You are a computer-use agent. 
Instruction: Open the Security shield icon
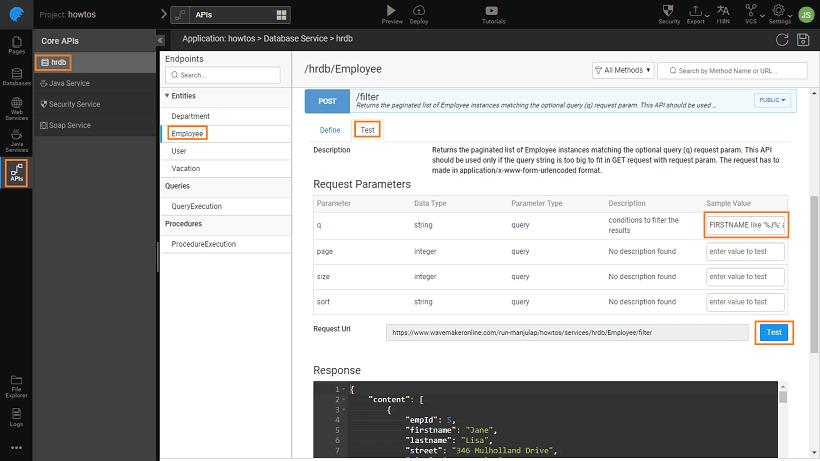(x=669, y=10)
